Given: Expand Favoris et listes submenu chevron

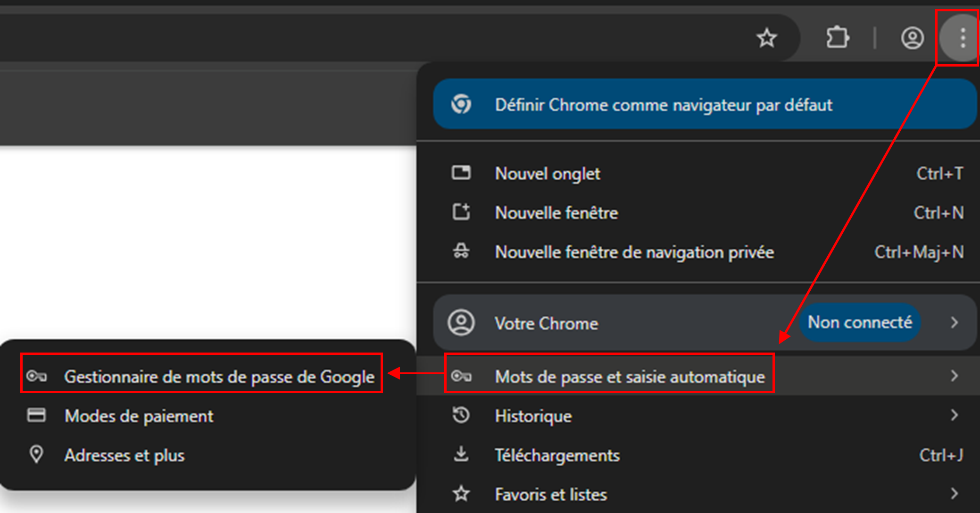Looking at the screenshot, I should [x=955, y=494].
